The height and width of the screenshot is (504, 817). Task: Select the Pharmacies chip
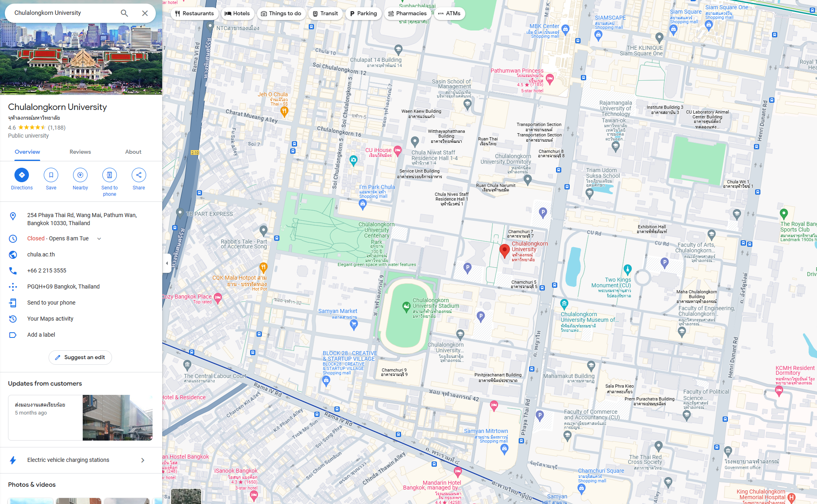point(407,14)
